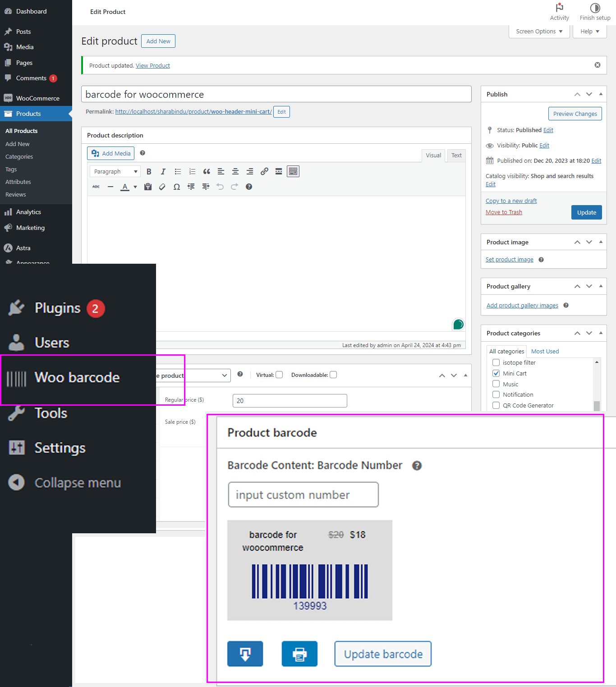Insert a numbered list
The width and height of the screenshot is (616, 687).
[192, 171]
